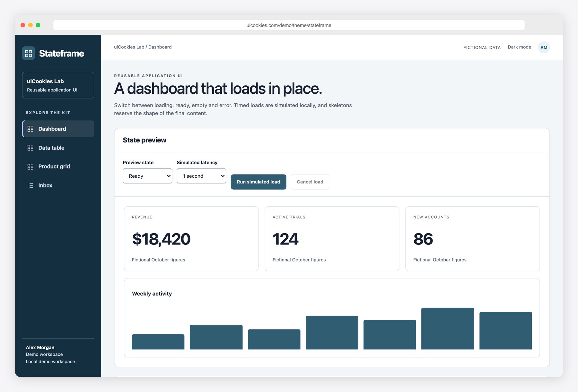Click the New Accounts 86 card
This screenshot has width=578, height=392.
click(x=472, y=239)
